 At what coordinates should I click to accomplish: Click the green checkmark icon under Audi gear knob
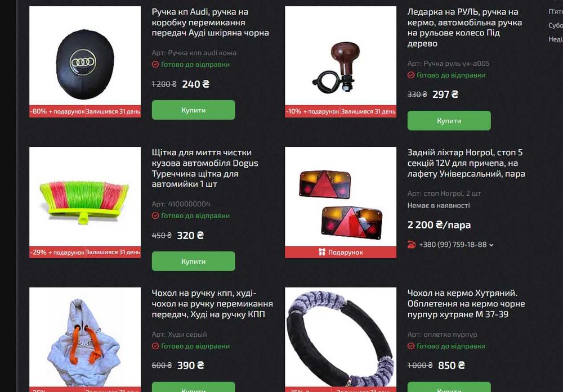[x=155, y=65]
